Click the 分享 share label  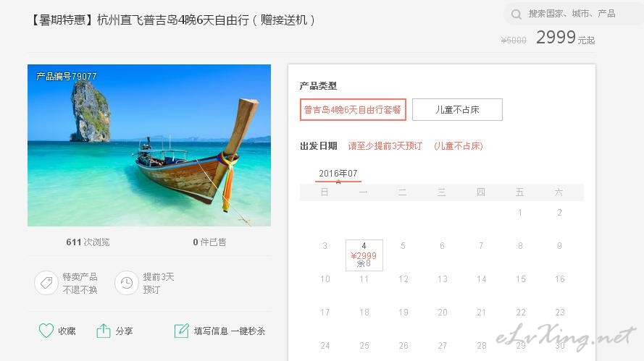(124, 331)
